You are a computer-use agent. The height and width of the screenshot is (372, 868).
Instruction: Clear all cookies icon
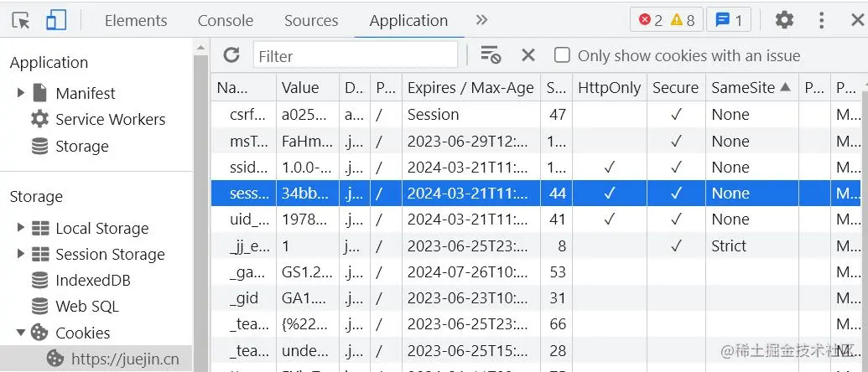click(x=491, y=55)
